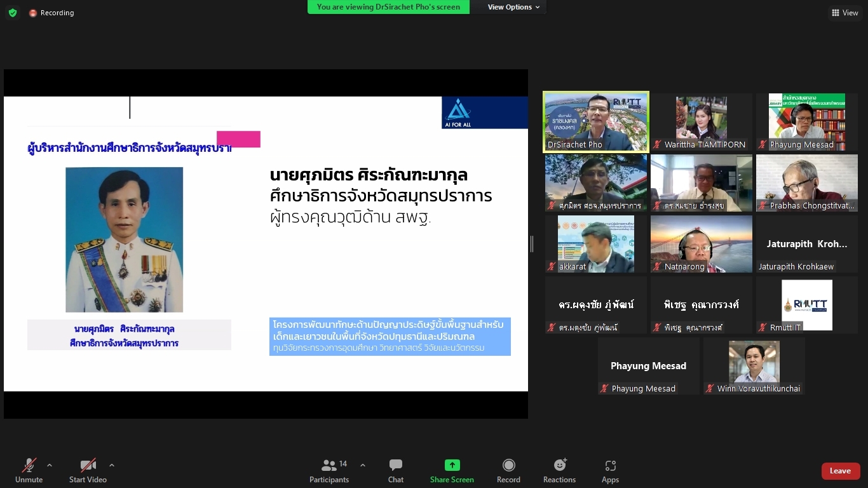Open the Chat panel
Viewport: 868px width, 488px height.
pyautogui.click(x=395, y=471)
